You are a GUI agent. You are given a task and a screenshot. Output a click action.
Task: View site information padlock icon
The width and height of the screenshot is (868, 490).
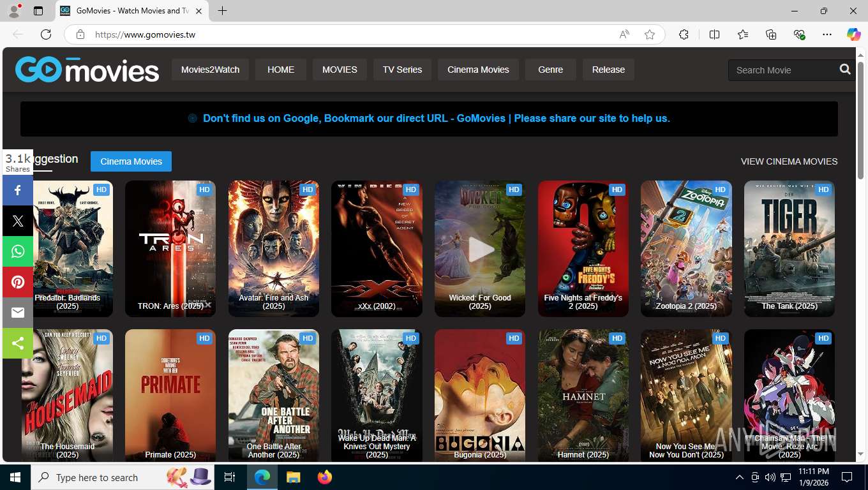pos(80,34)
